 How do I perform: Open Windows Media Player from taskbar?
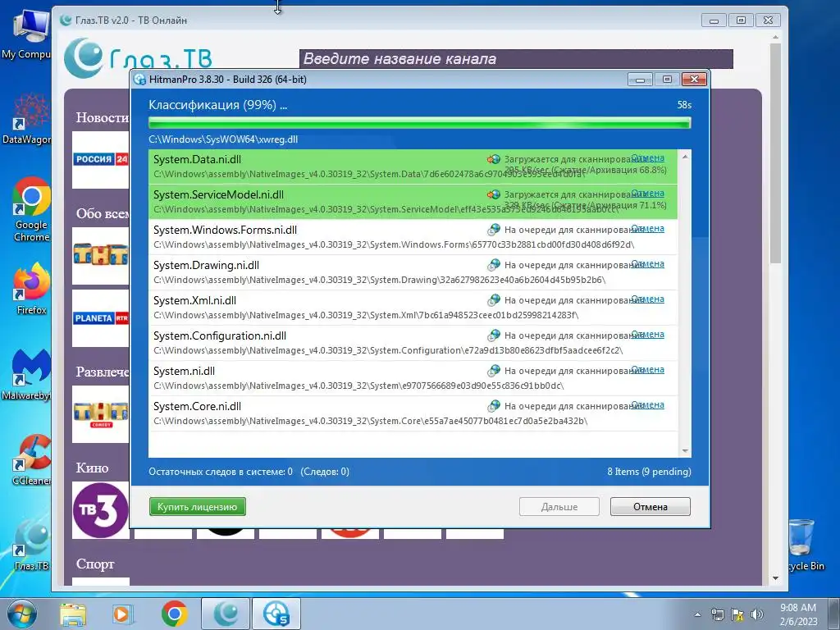(122, 614)
